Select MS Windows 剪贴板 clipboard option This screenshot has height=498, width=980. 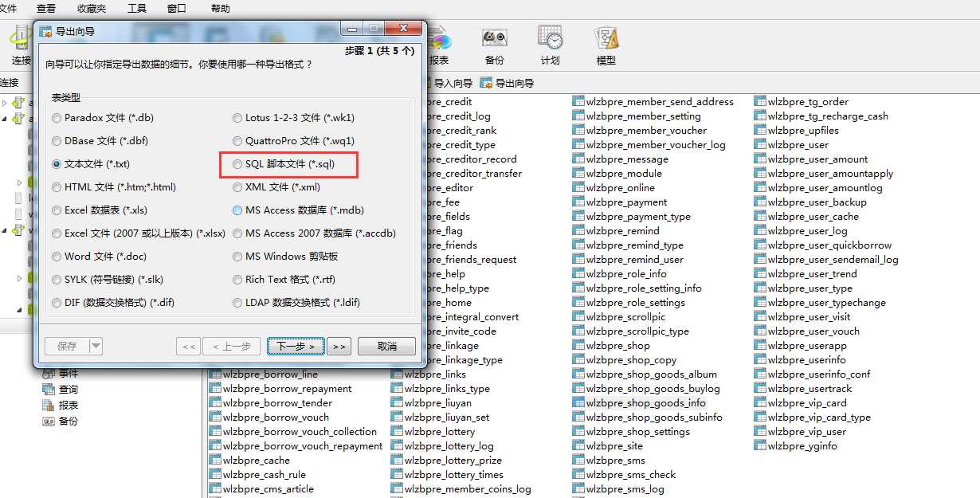coord(285,257)
